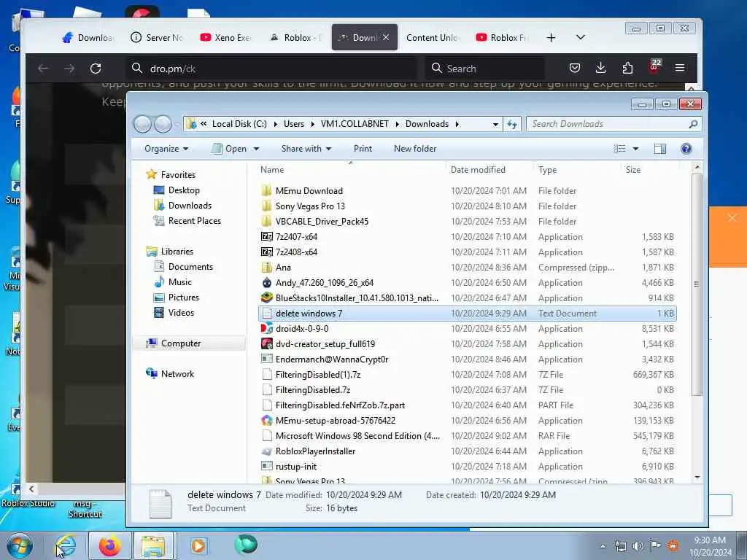
Task: Create a New folder
Action: click(415, 149)
